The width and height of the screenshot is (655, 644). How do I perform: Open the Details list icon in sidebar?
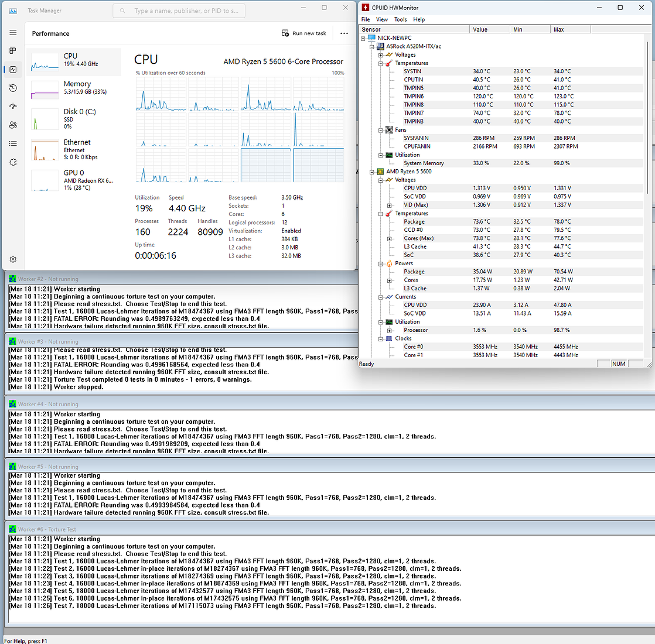click(x=13, y=143)
